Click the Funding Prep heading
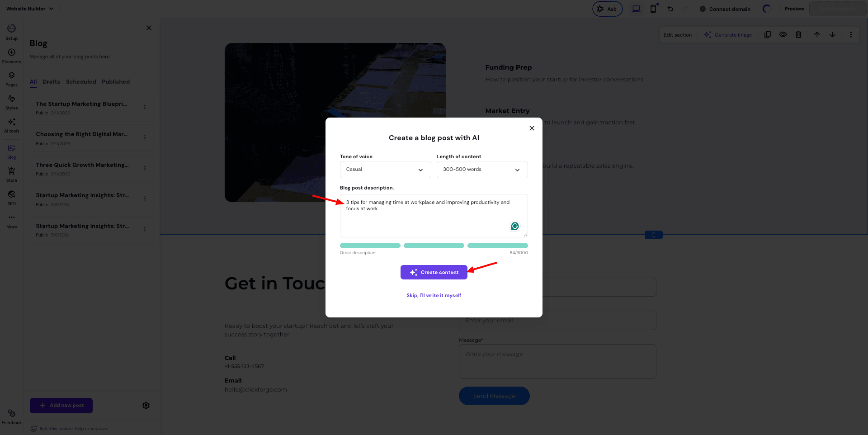Image resolution: width=868 pixels, height=435 pixels. click(509, 67)
